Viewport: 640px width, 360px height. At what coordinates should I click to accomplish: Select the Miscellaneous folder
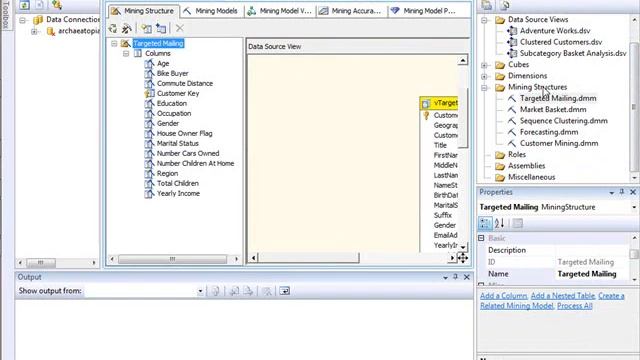[531, 177]
